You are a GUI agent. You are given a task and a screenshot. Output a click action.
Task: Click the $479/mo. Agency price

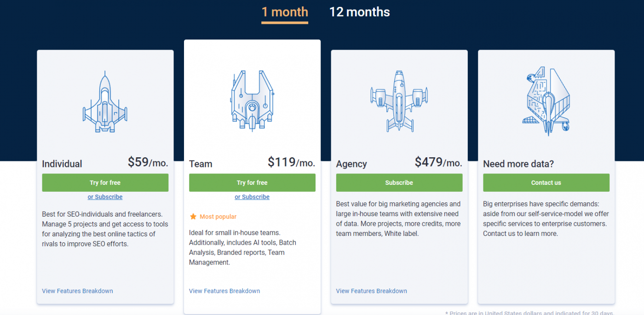click(x=438, y=162)
